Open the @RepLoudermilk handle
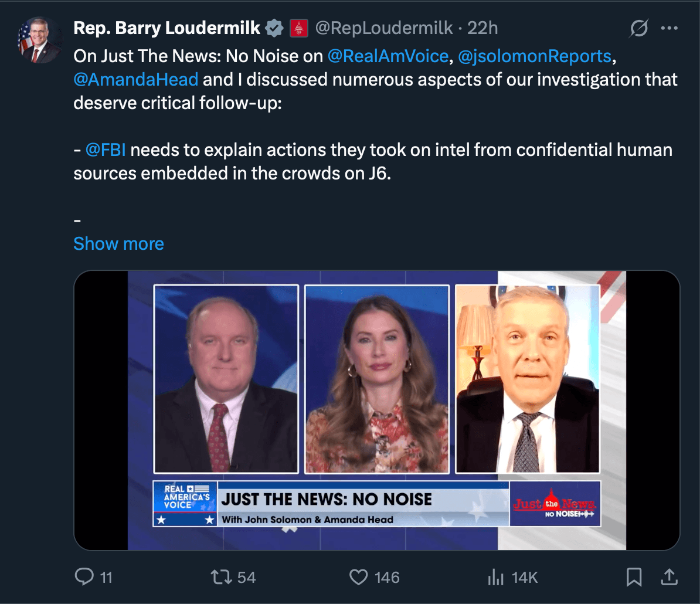The height and width of the screenshot is (604, 700). [384, 28]
